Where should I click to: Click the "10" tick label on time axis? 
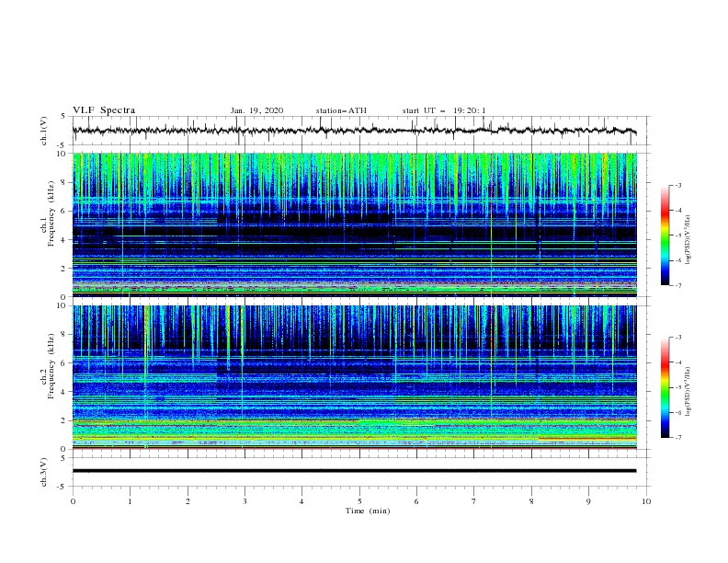coord(646,501)
